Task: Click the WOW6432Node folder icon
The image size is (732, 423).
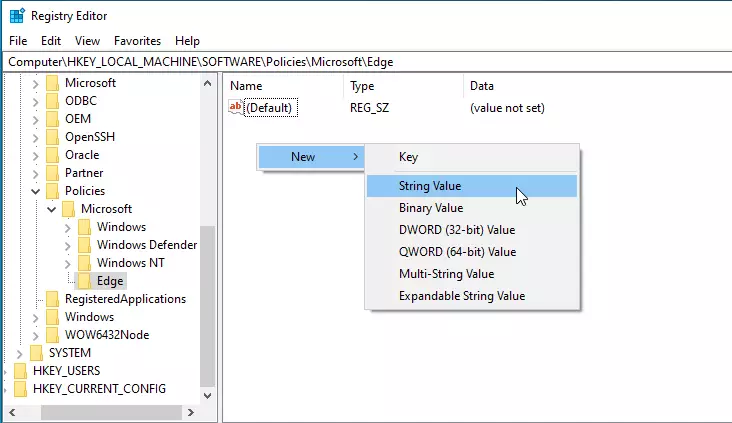Action: (53, 335)
